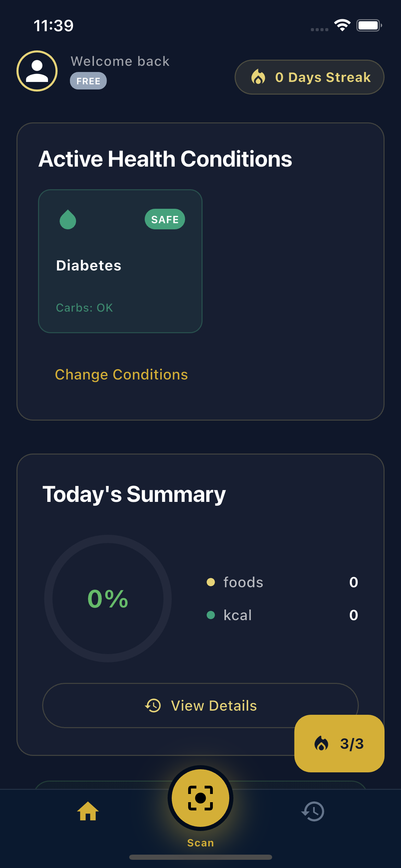Go to the Home tab

(88, 811)
